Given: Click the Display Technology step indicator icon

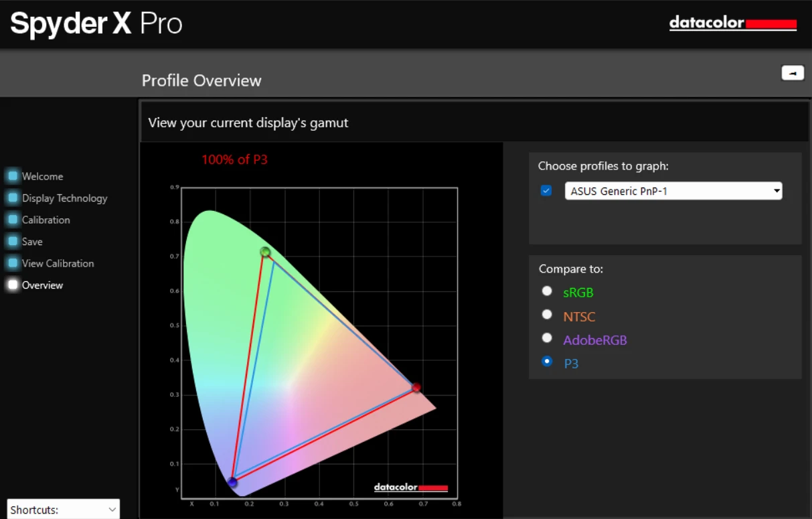Looking at the screenshot, I should pyautogui.click(x=13, y=198).
